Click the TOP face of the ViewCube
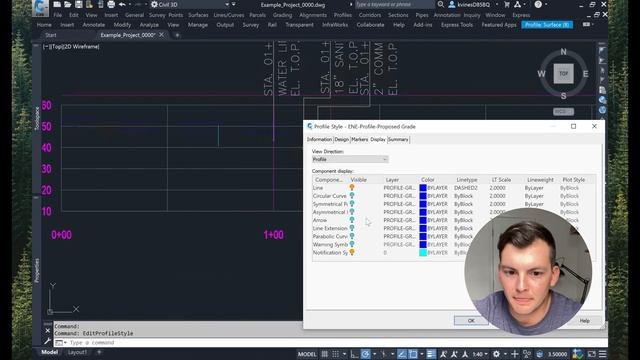The height and width of the screenshot is (360, 640). tap(563, 74)
